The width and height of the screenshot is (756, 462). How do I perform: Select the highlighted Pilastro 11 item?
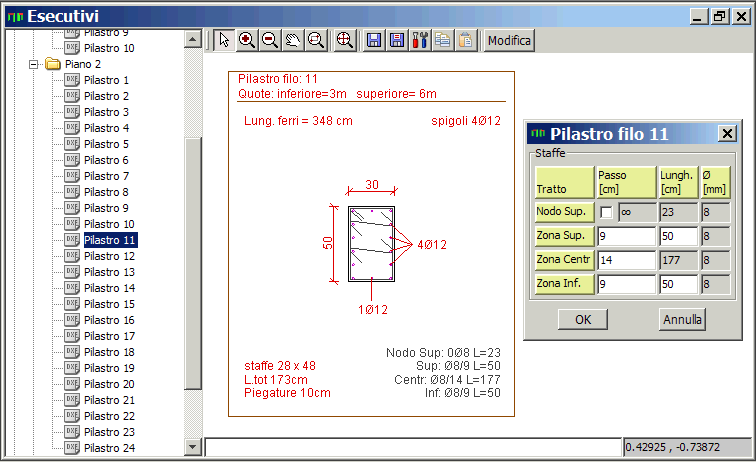109,240
